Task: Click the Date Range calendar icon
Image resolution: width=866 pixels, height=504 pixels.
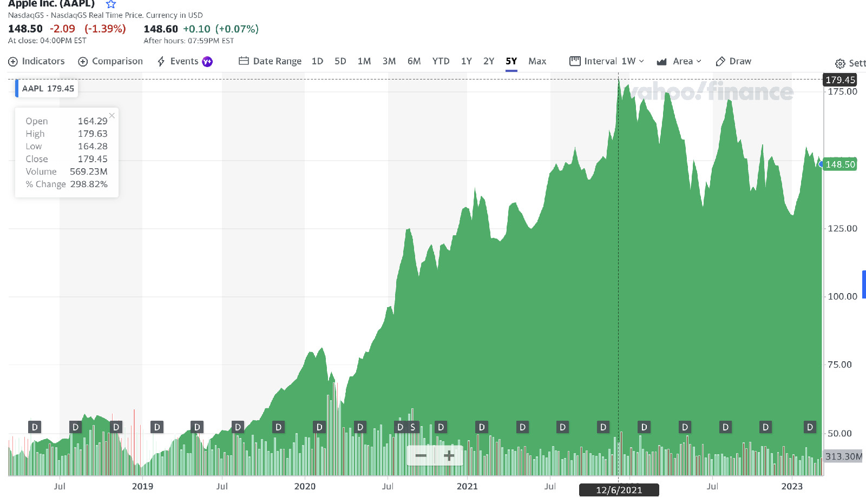Action: coord(244,61)
